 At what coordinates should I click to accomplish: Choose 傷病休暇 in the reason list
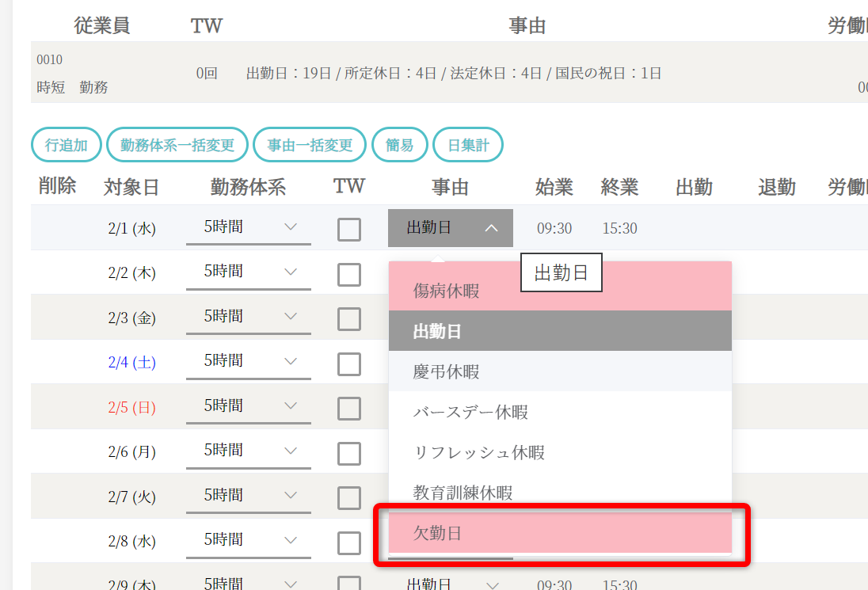[560, 291]
